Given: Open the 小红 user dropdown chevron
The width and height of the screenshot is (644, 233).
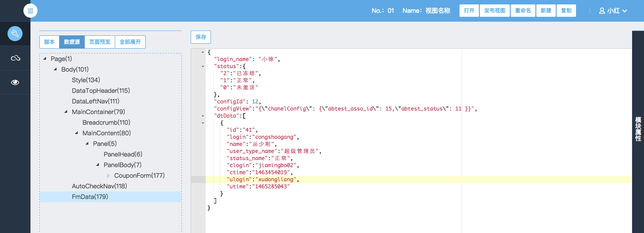Looking at the screenshot, I should tap(624, 11).
